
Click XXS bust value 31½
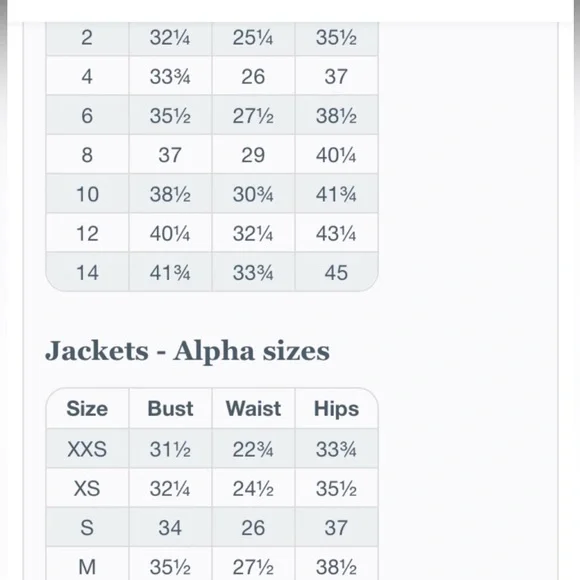point(170,449)
